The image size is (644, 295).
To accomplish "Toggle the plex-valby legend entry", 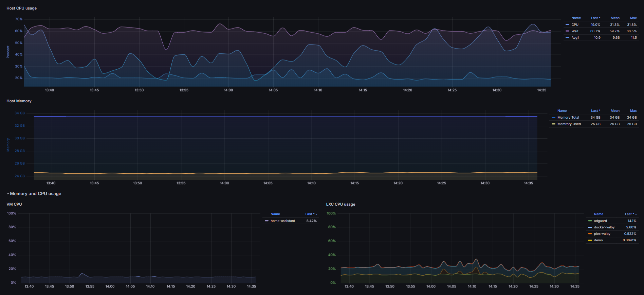I will point(602,234).
